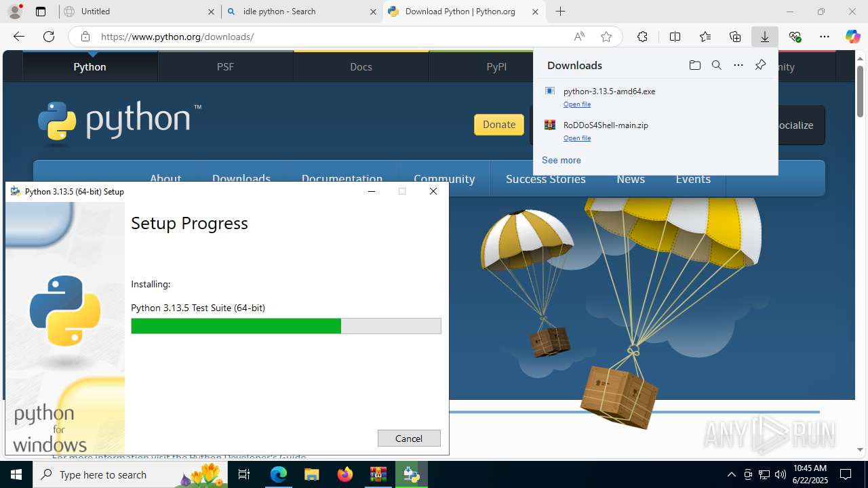View site information lock icon
The image size is (868, 488).
click(85, 37)
